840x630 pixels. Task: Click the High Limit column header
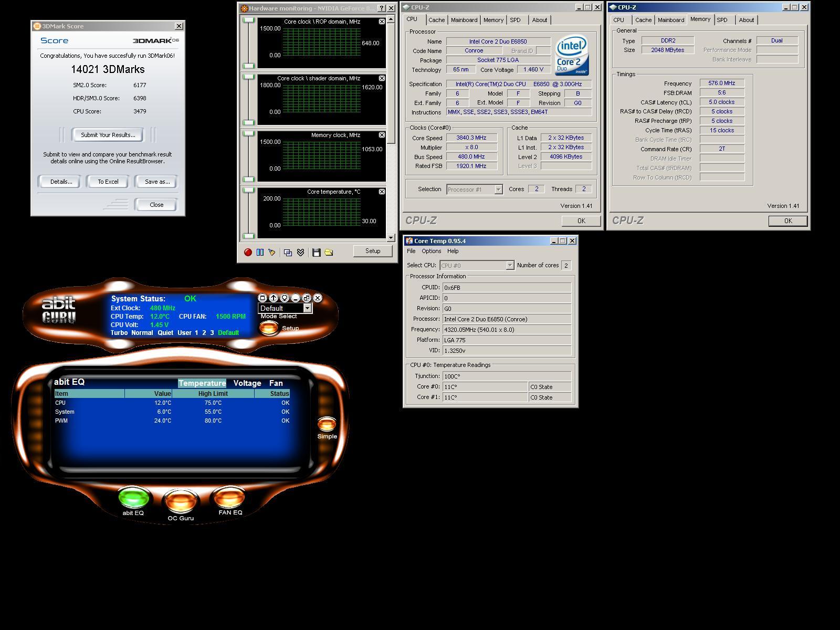(x=213, y=394)
